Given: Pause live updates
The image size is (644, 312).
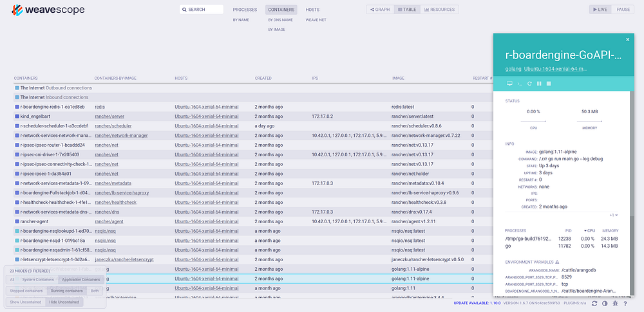Looking at the screenshot, I should pyautogui.click(x=623, y=10).
